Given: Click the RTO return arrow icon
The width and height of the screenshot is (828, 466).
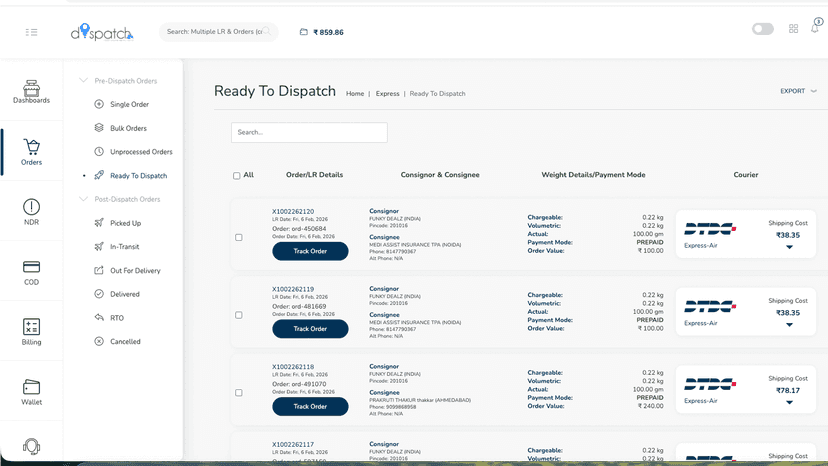Looking at the screenshot, I should (x=99, y=318).
